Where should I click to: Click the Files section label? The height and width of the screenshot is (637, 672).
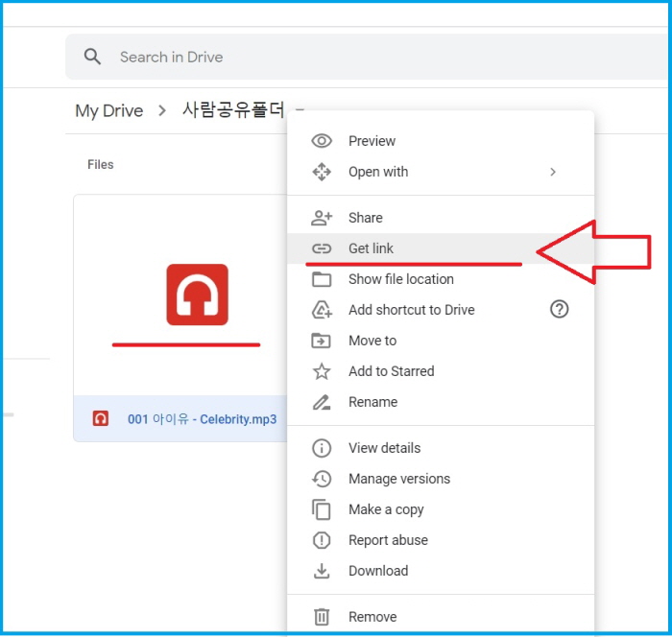(x=100, y=164)
